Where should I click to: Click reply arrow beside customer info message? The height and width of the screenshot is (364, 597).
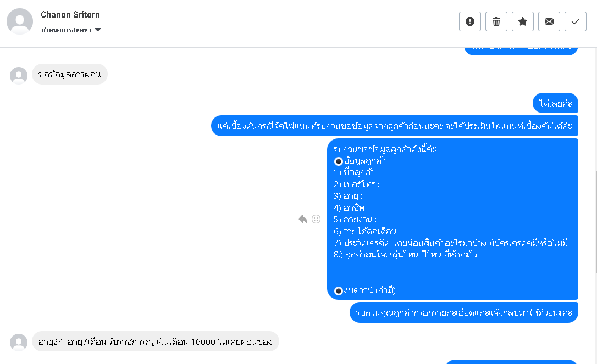click(x=303, y=219)
